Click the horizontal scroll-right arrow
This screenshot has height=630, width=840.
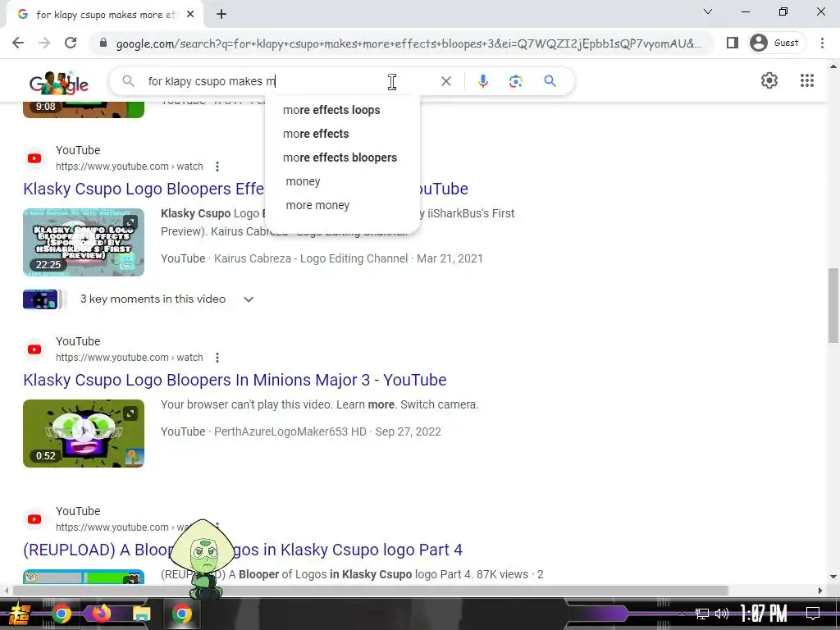coord(820,591)
